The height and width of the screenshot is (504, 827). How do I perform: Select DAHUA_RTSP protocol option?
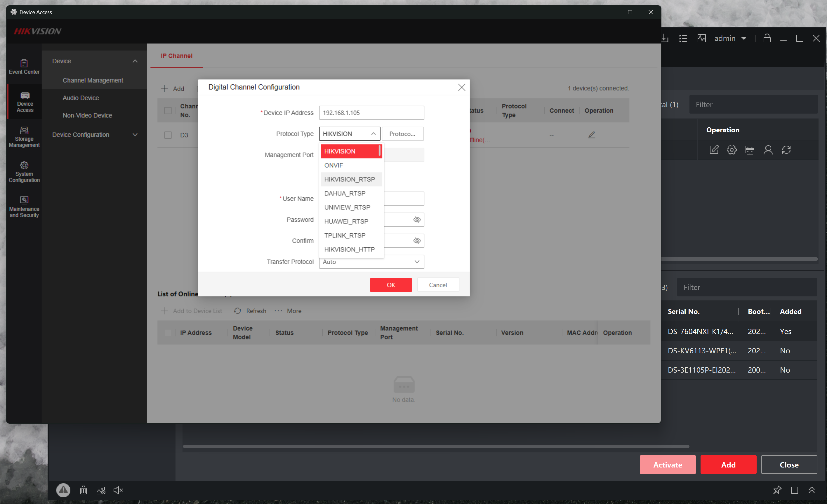point(351,193)
